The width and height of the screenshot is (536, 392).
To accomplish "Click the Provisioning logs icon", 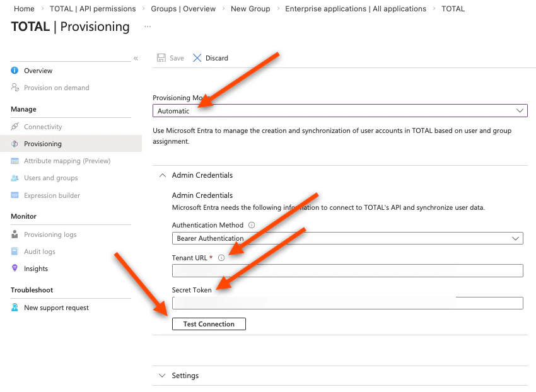I will (x=15, y=234).
